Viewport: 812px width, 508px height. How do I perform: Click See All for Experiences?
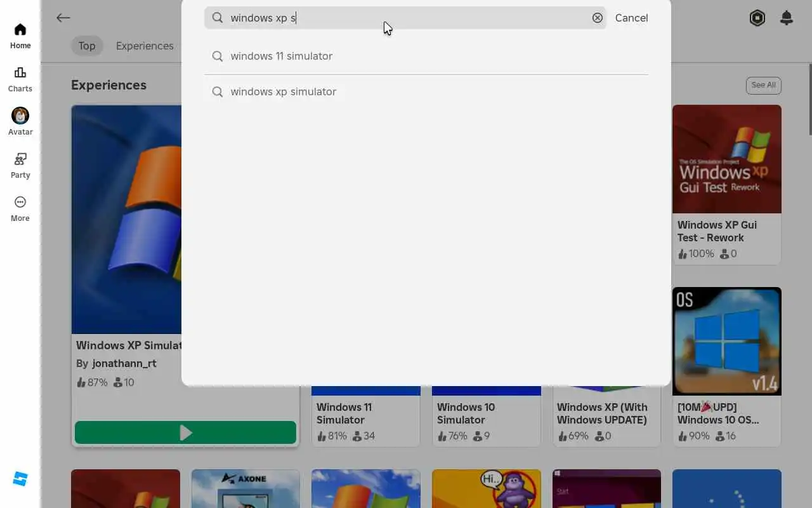764,85
